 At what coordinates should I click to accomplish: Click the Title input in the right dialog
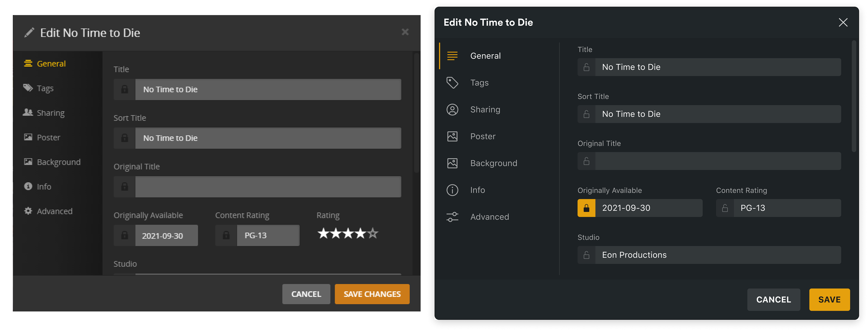pyautogui.click(x=718, y=67)
